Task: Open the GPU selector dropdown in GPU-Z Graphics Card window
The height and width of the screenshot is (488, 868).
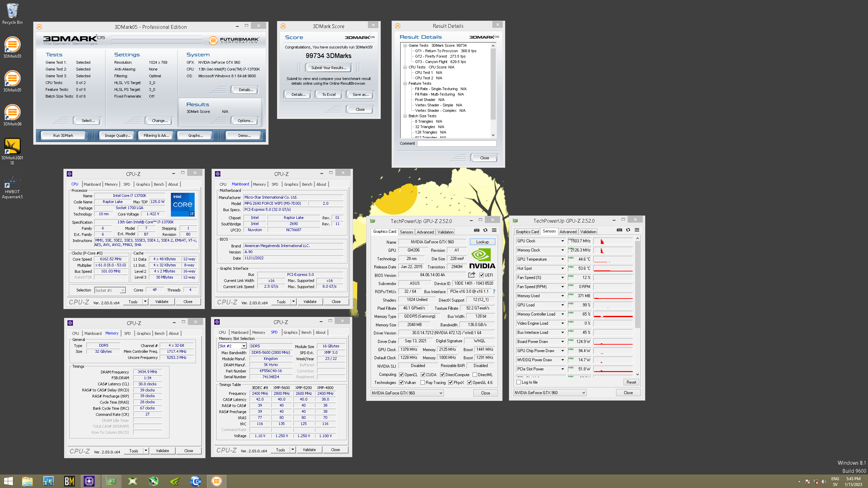Action: pyautogui.click(x=407, y=393)
